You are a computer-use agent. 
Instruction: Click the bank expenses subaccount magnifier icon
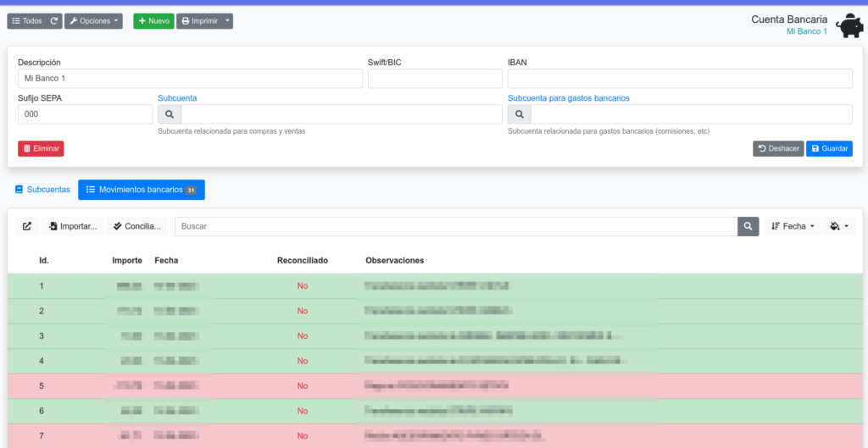[x=519, y=114]
